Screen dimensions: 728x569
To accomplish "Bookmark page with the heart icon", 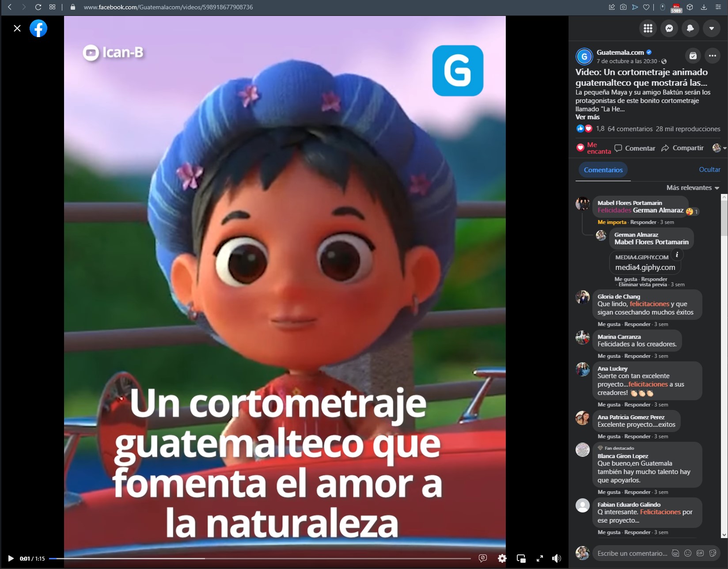I will pyautogui.click(x=646, y=7).
